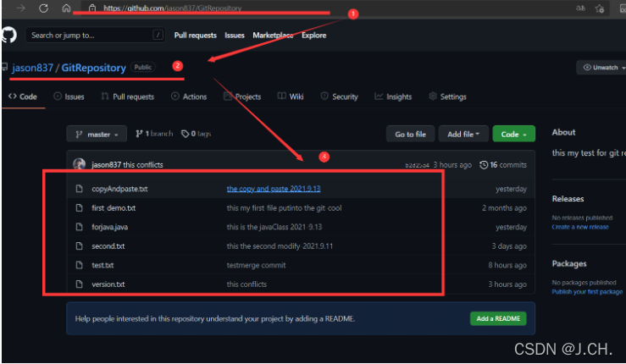Click file icon beside second.txt
This screenshot has height=364, width=626.
coord(79,245)
